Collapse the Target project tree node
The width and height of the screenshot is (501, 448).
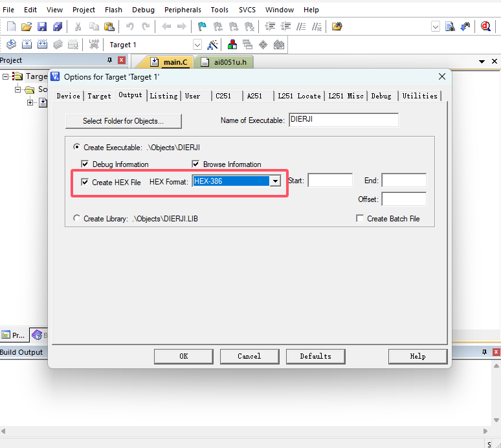click(5, 76)
